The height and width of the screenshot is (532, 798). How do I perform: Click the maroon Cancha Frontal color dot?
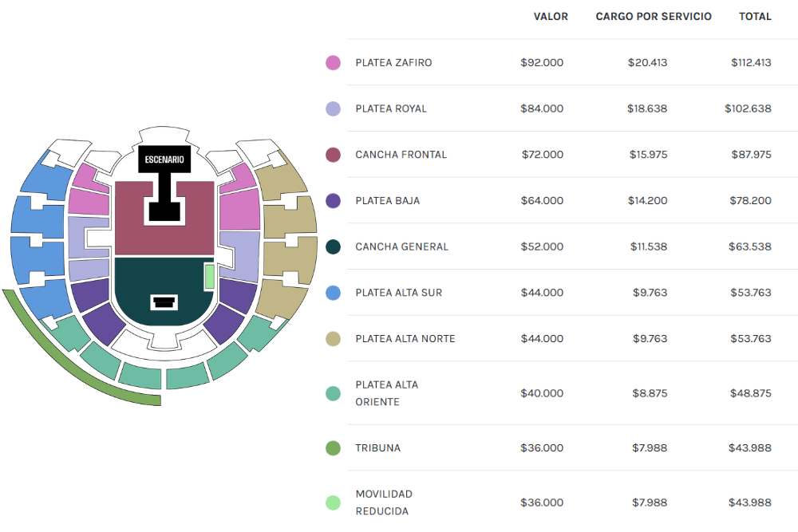pyautogui.click(x=334, y=155)
